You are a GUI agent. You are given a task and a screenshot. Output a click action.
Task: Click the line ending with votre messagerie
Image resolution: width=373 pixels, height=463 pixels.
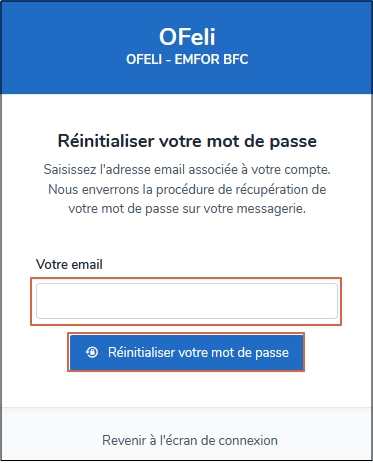click(187, 209)
